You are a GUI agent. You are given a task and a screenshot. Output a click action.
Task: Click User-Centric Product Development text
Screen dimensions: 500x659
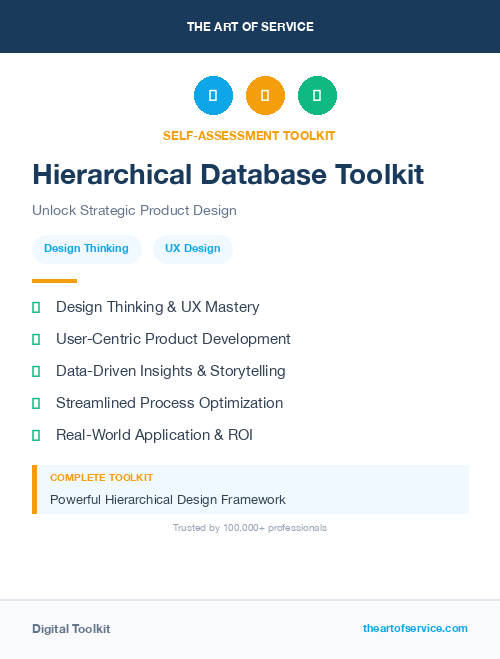(173, 339)
